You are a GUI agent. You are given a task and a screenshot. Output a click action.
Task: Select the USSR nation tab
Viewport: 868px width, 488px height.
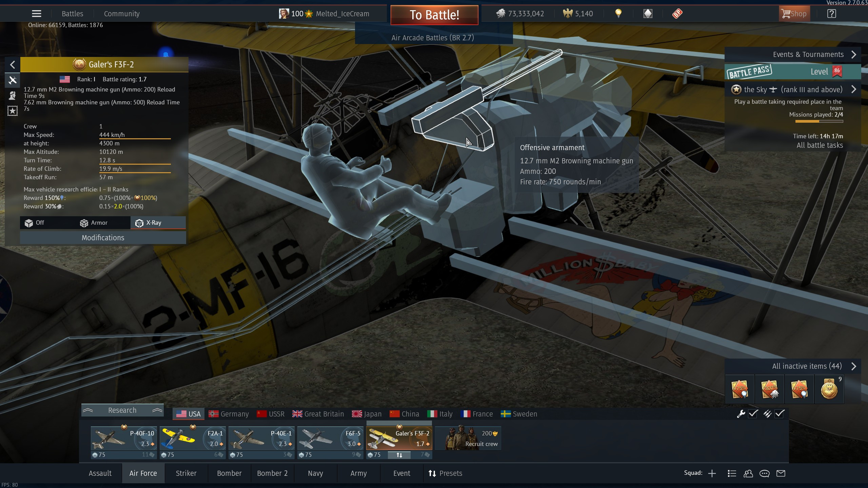click(271, 414)
